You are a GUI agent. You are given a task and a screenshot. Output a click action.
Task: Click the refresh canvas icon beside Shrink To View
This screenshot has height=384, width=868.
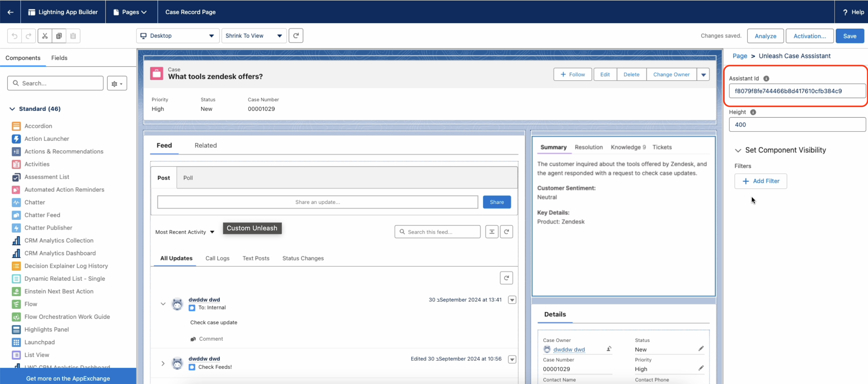point(296,35)
